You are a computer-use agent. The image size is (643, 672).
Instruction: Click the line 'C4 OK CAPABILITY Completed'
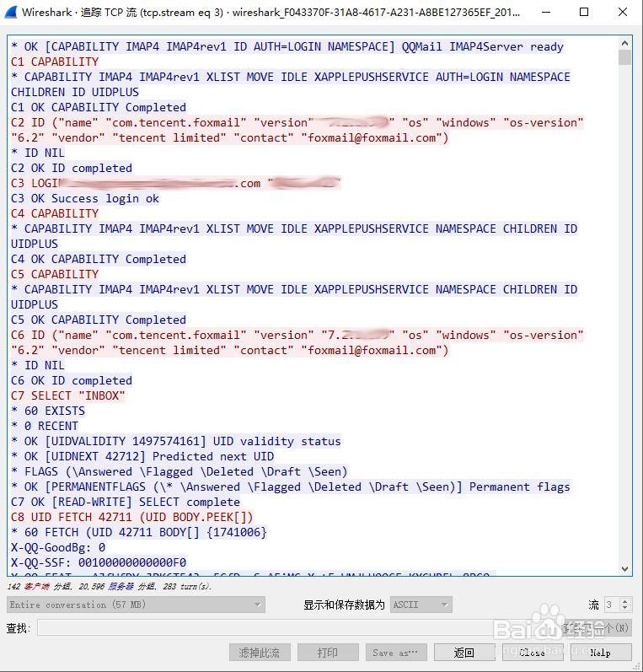tap(99, 259)
